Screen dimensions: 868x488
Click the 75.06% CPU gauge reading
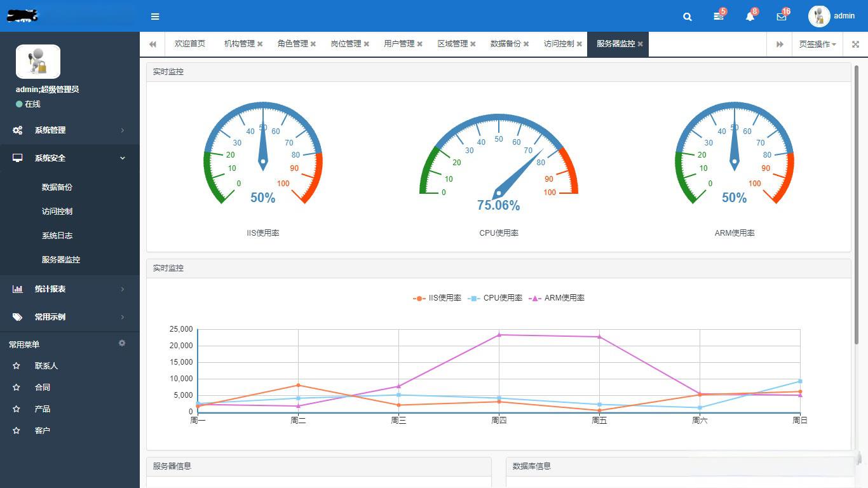[x=499, y=205]
